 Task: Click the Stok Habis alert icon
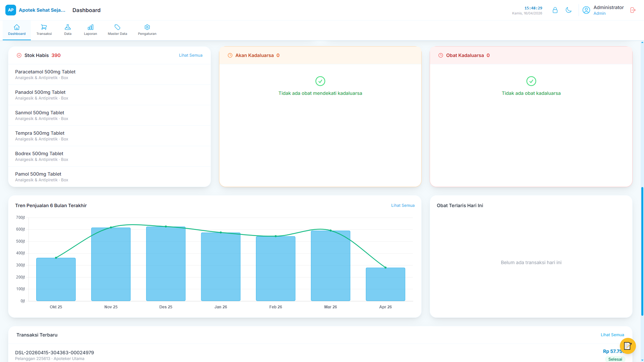pos(19,55)
